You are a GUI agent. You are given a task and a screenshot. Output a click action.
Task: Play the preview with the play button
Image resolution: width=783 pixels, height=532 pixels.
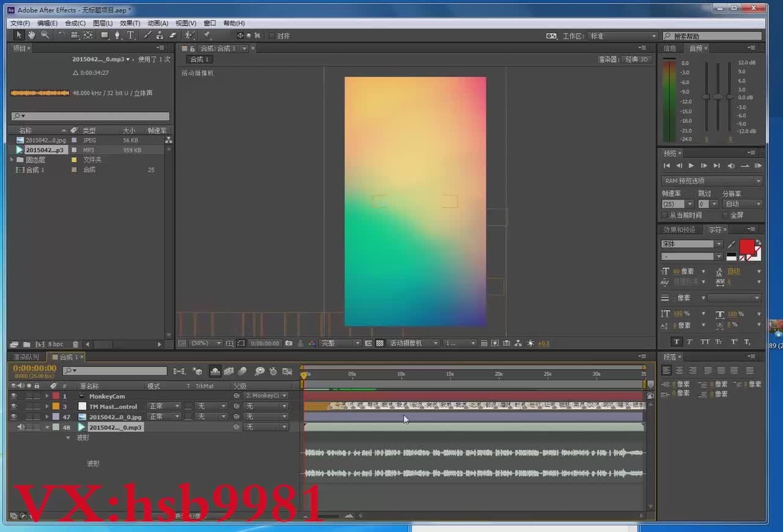(691, 166)
